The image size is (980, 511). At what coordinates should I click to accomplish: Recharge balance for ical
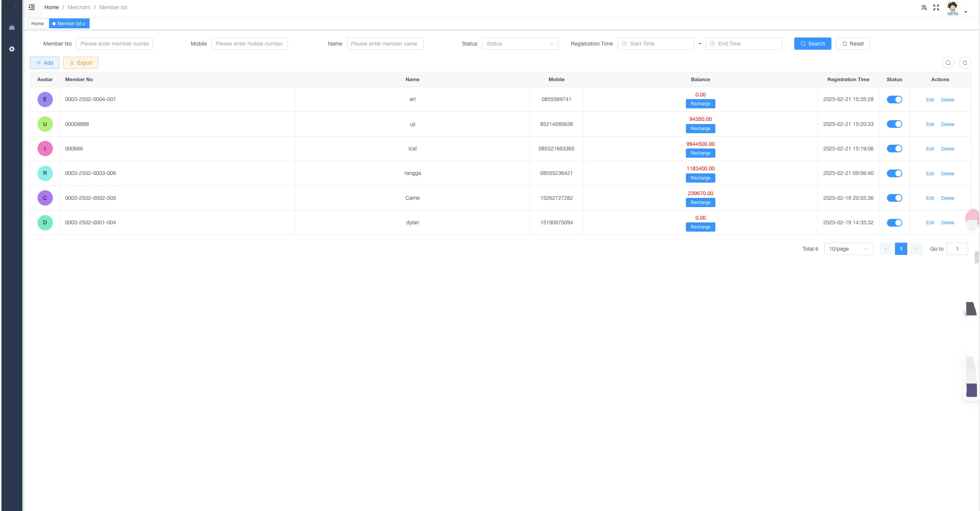pos(700,153)
